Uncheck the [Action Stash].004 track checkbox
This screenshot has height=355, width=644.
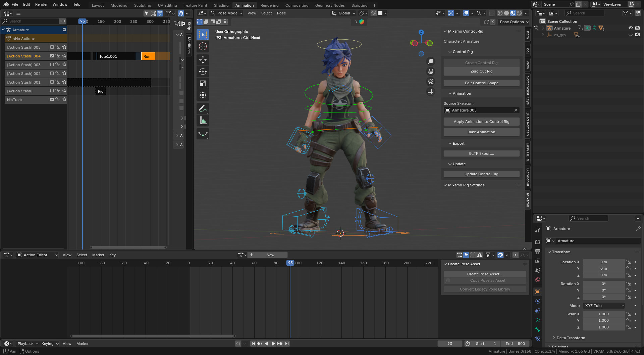click(52, 56)
